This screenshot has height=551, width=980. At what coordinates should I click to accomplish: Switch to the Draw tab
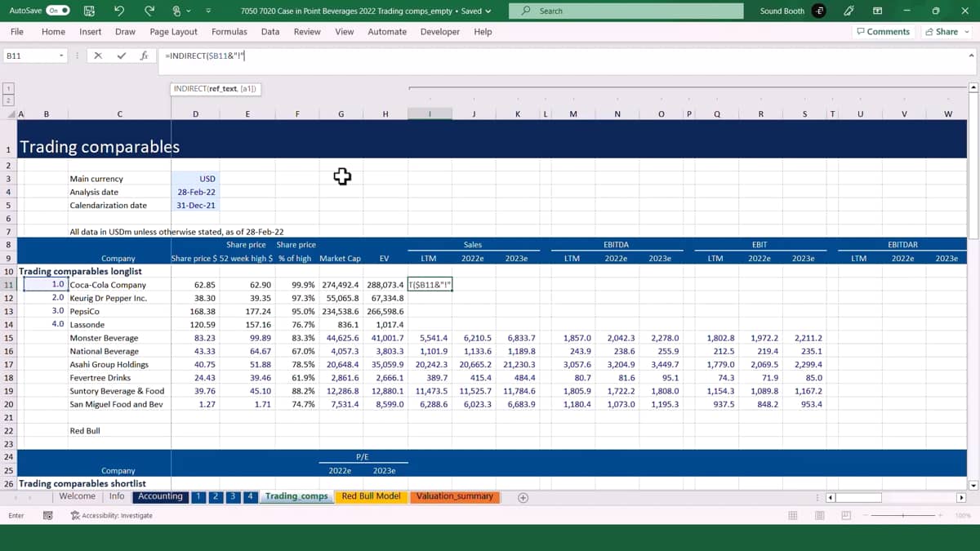[125, 32]
